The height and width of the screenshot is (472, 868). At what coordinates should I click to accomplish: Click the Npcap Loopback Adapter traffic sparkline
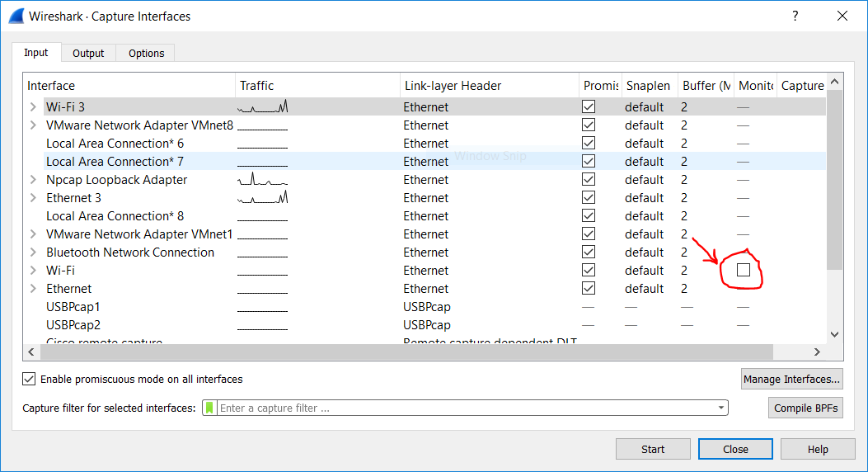pos(262,180)
